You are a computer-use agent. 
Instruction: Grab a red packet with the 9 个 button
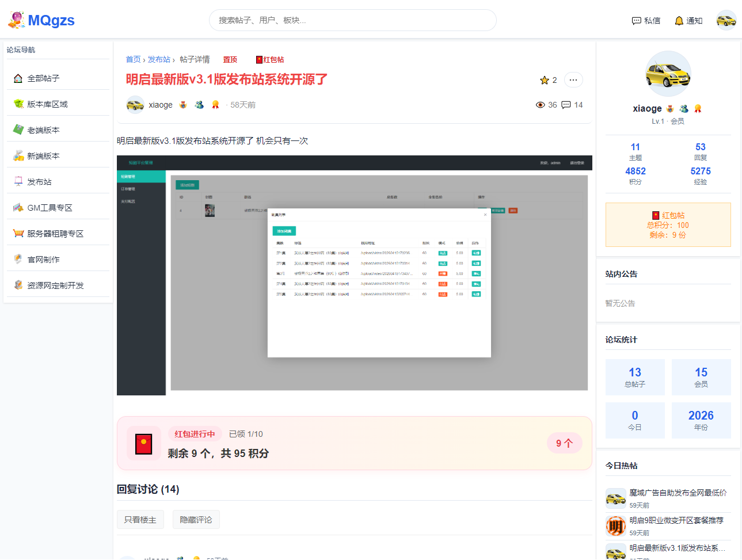(565, 443)
